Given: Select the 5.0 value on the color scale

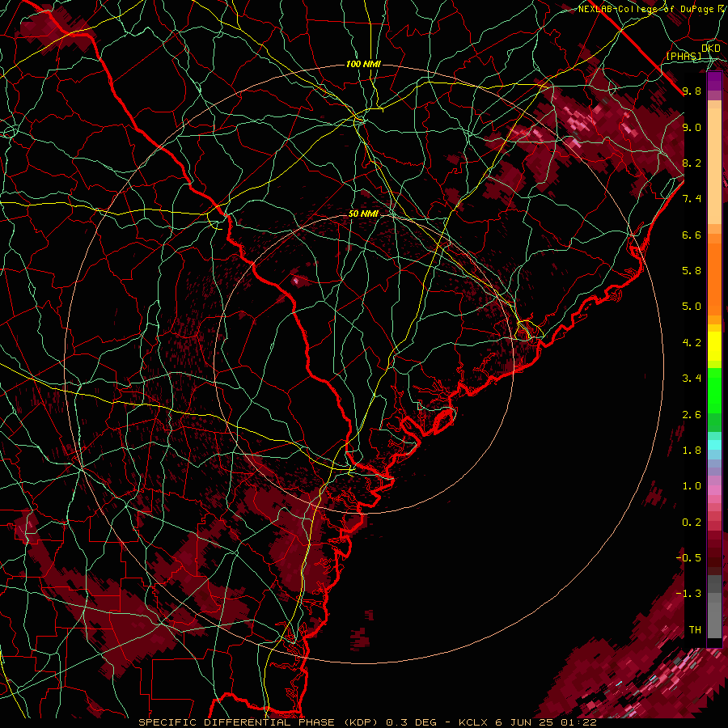Looking at the screenshot, I should point(692,307).
